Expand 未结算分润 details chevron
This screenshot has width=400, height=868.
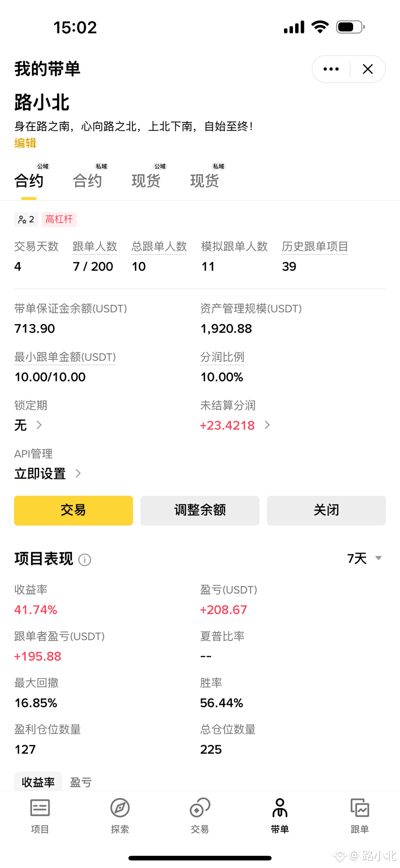tap(267, 425)
